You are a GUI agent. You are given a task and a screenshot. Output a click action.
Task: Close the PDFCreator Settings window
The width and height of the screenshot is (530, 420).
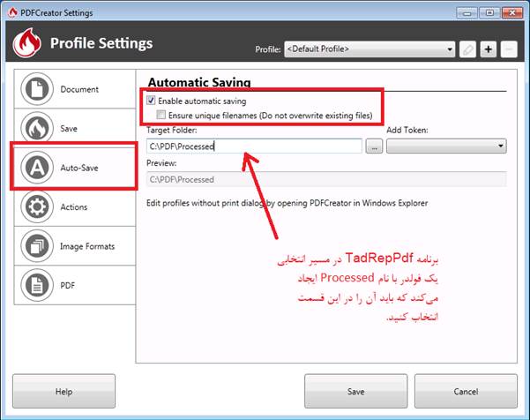[x=512, y=13]
